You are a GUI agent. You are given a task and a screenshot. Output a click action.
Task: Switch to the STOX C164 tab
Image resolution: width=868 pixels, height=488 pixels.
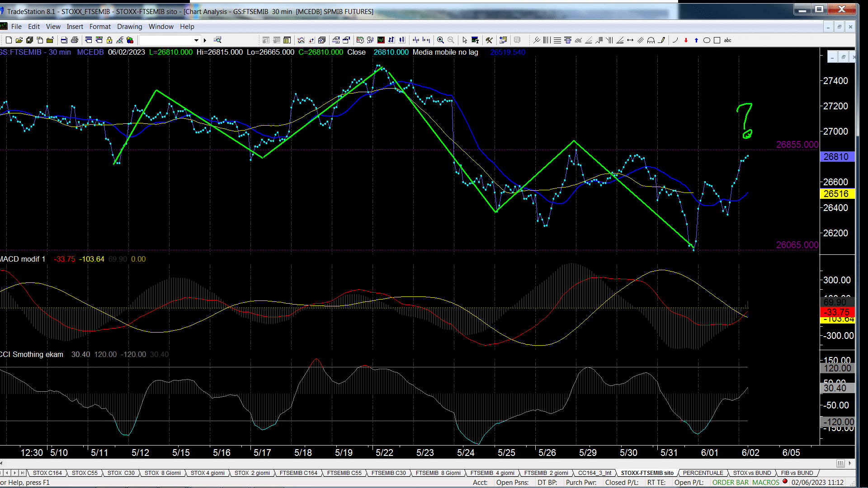[47, 473]
